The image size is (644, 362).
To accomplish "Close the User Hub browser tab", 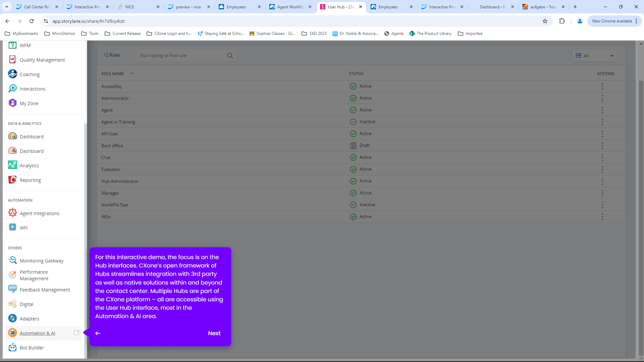I will pyautogui.click(x=361, y=7).
